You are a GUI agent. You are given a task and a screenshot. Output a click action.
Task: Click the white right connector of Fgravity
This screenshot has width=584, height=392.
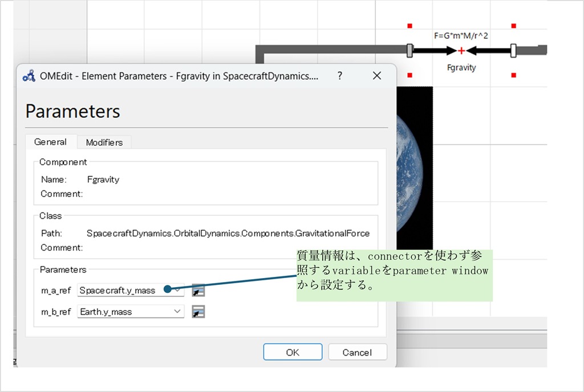(513, 51)
